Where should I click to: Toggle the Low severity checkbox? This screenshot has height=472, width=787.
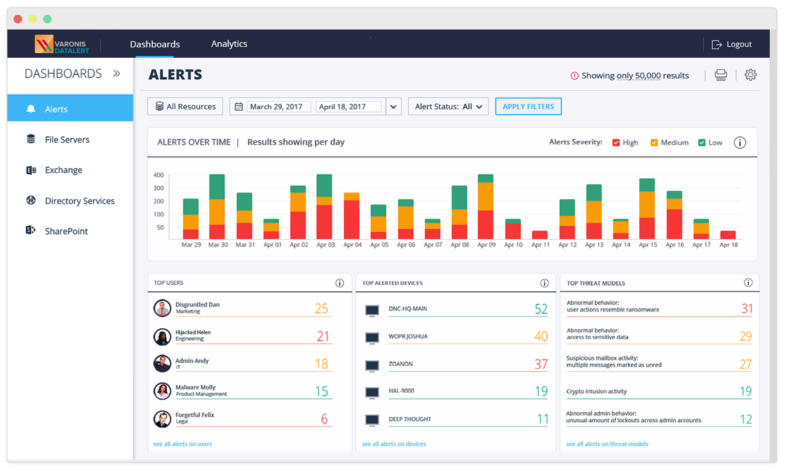(x=702, y=143)
